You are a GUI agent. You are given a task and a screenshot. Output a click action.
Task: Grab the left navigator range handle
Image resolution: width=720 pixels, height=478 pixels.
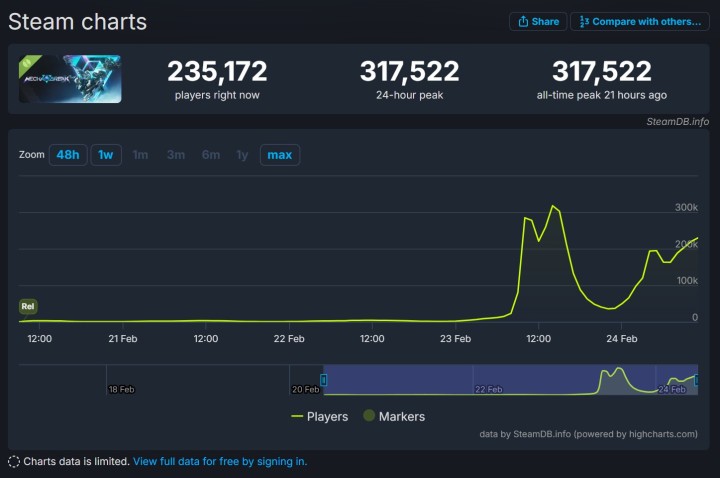324,380
